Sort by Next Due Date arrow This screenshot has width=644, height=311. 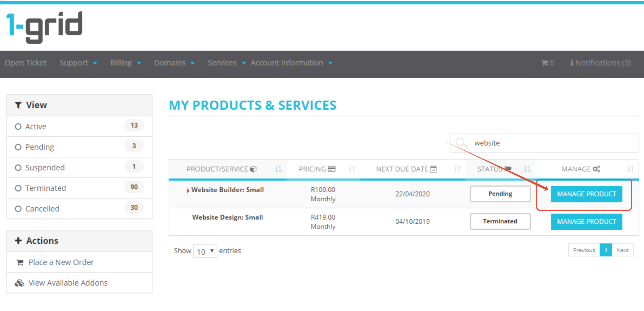457,169
